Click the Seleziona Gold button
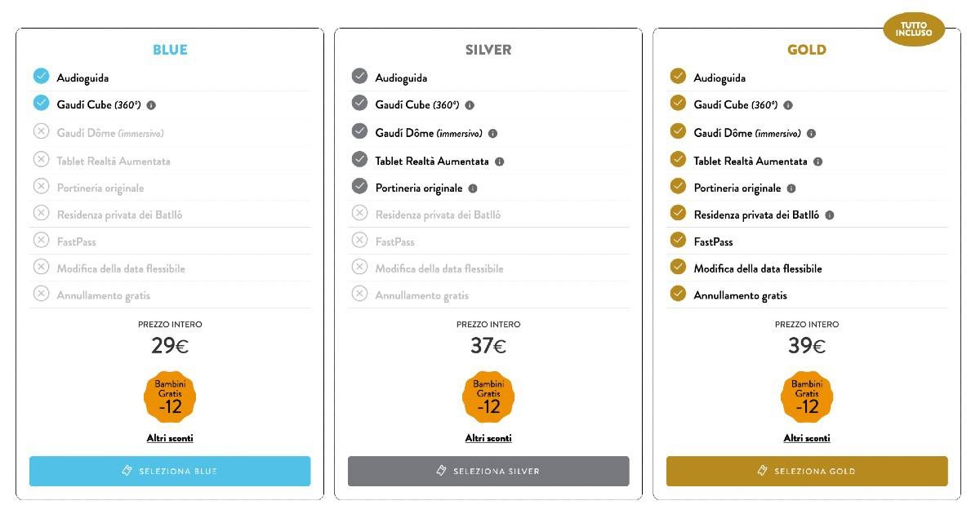 [807, 471]
